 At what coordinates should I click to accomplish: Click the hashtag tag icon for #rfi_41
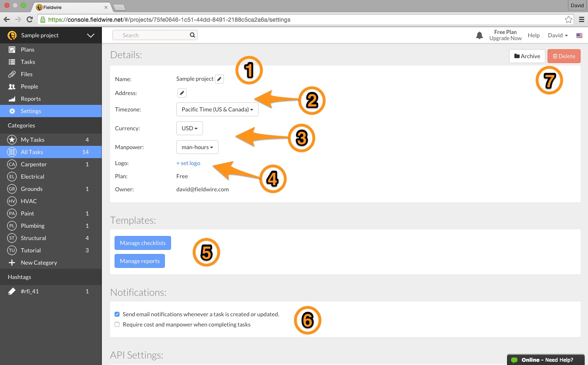tap(12, 291)
